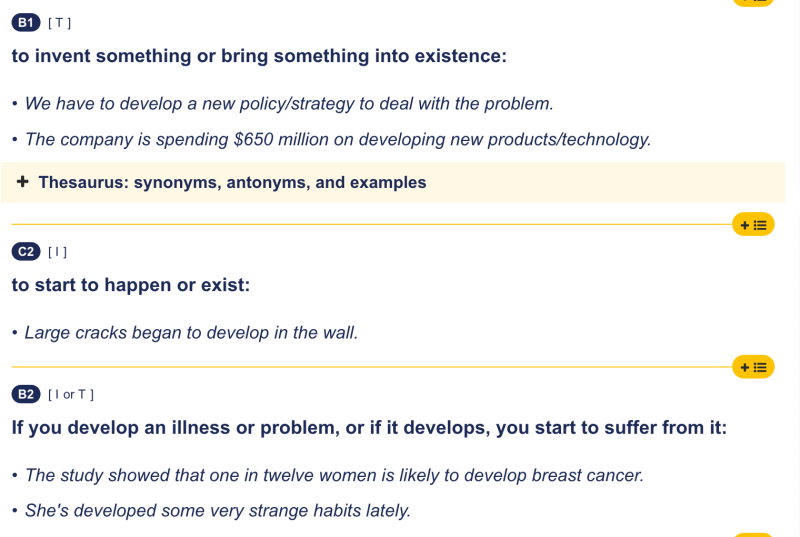Image resolution: width=800 pixels, height=537 pixels.
Task: Click the B1 level badge
Action: (26, 22)
